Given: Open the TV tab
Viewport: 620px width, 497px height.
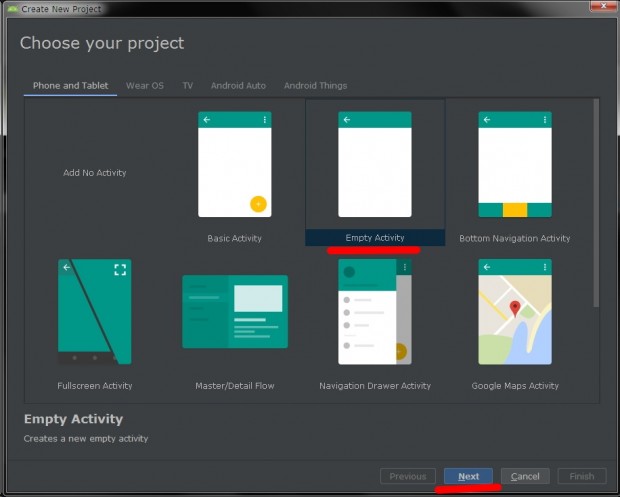Looking at the screenshot, I should pos(187,86).
